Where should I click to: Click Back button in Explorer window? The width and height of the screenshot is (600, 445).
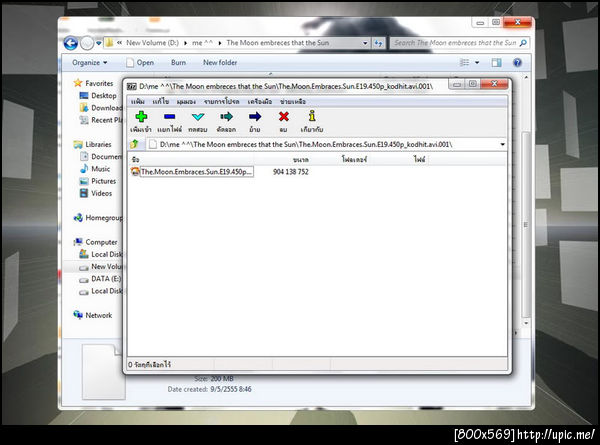click(71, 43)
